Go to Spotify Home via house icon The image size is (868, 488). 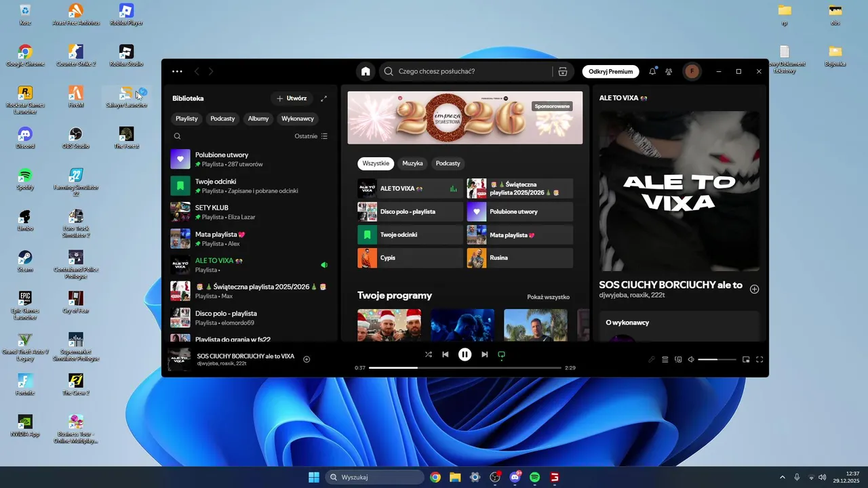click(366, 71)
